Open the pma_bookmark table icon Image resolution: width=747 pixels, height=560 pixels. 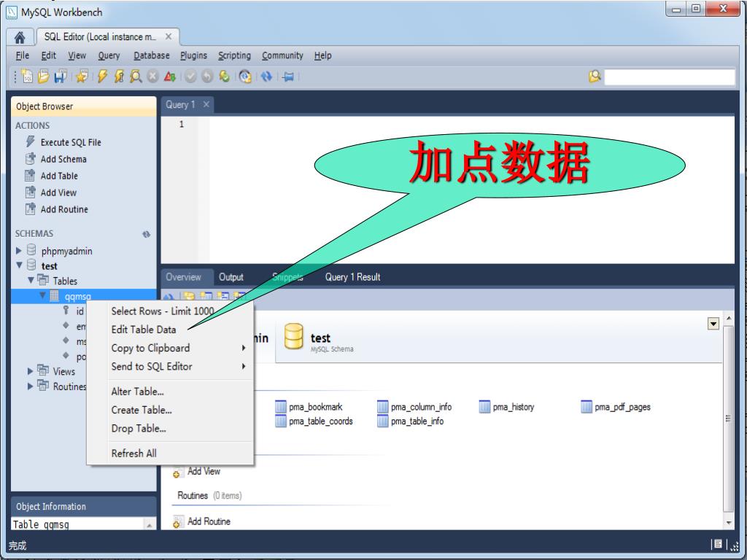[x=281, y=407]
